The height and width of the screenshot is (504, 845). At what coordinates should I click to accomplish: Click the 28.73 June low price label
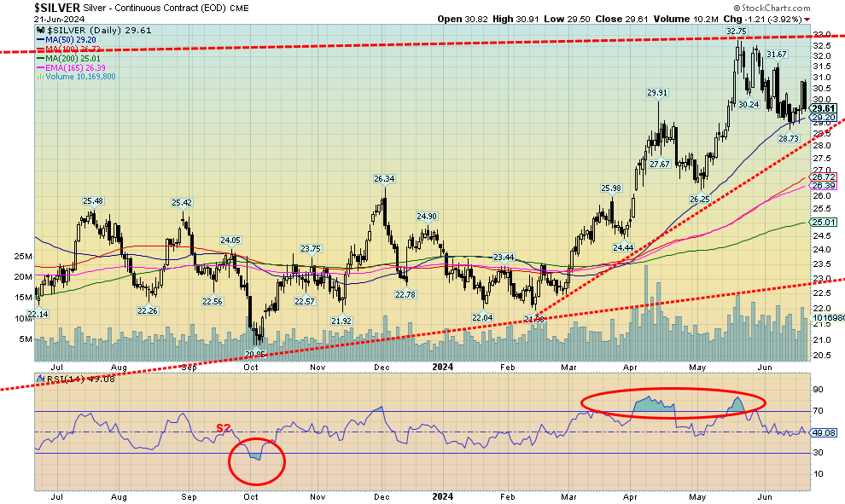pyautogui.click(x=788, y=138)
